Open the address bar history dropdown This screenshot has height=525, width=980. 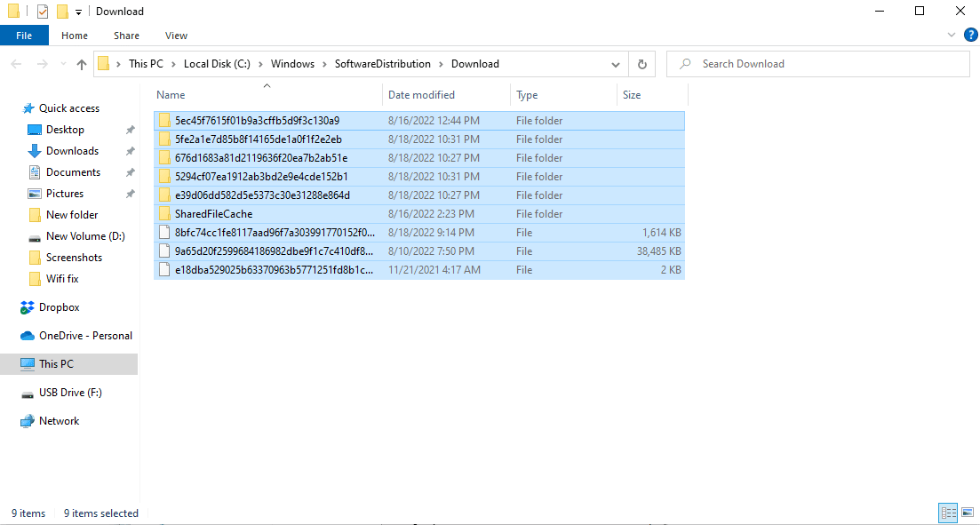(x=616, y=64)
